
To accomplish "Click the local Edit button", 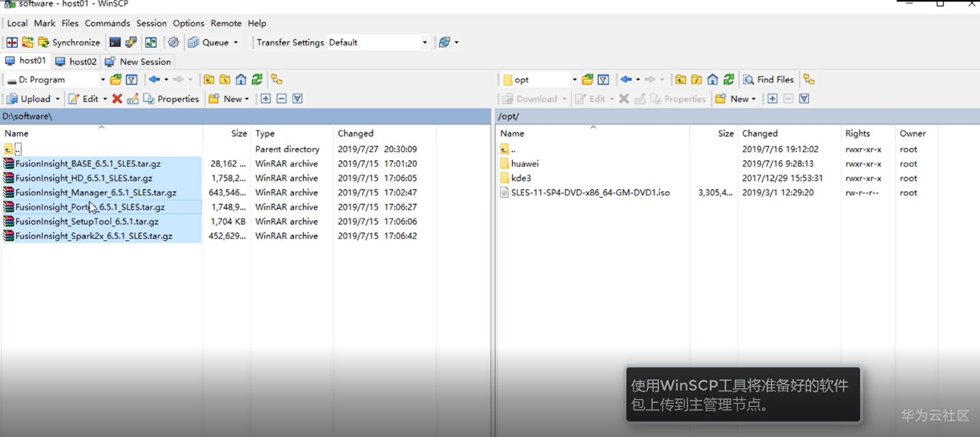I will point(83,98).
